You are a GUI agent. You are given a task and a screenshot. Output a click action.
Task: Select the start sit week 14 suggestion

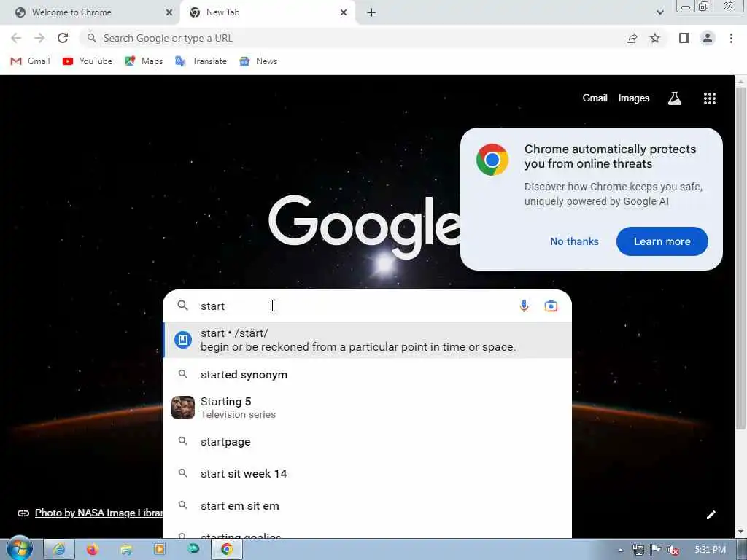coord(368,474)
